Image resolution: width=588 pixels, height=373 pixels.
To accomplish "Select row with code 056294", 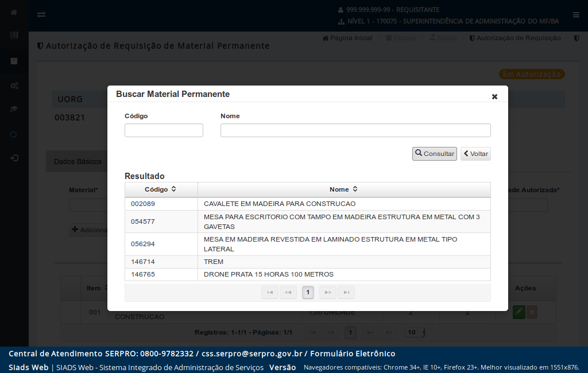I will click(x=143, y=244).
